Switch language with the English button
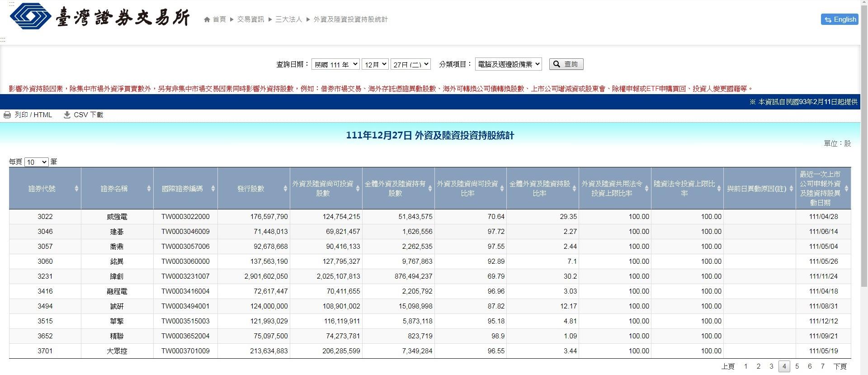 [x=840, y=19]
